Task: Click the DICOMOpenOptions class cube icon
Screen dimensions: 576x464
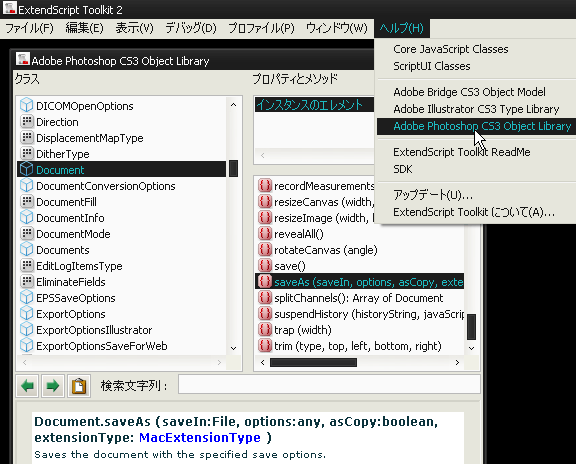Action: [x=26, y=105]
